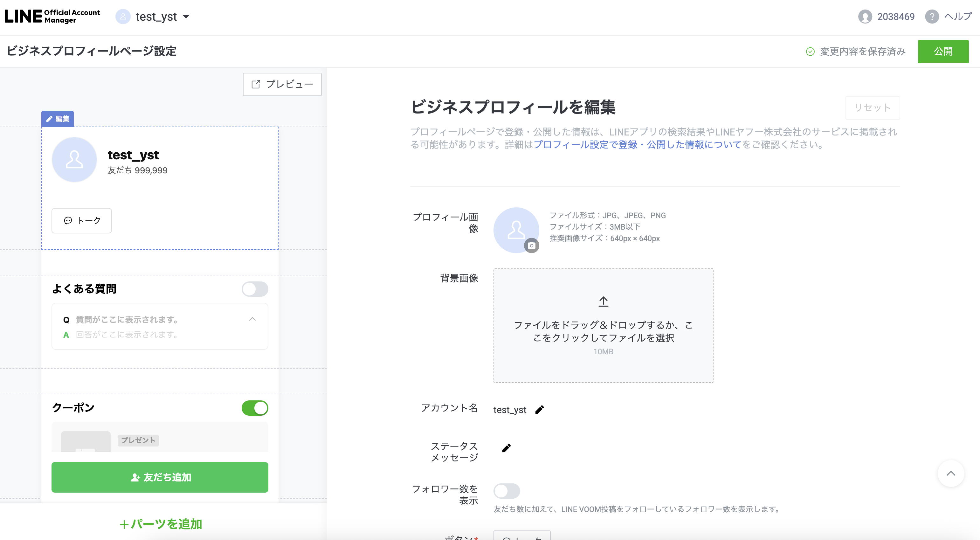
Task: Click the 編集 edit tag on profile card
Action: pyautogui.click(x=58, y=119)
